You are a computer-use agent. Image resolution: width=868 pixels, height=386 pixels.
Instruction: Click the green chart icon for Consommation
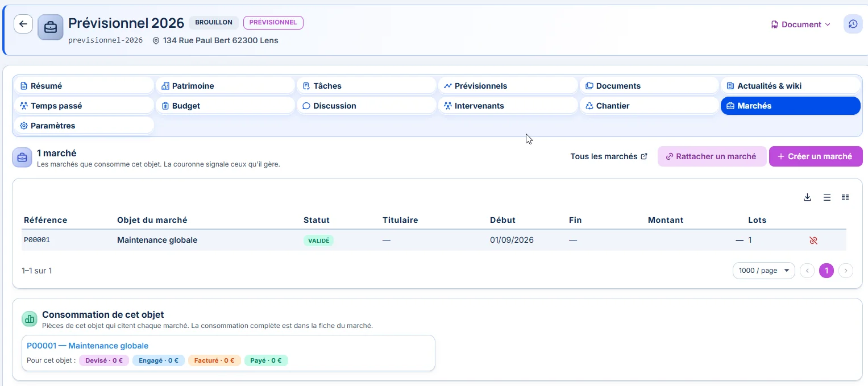click(30, 319)
